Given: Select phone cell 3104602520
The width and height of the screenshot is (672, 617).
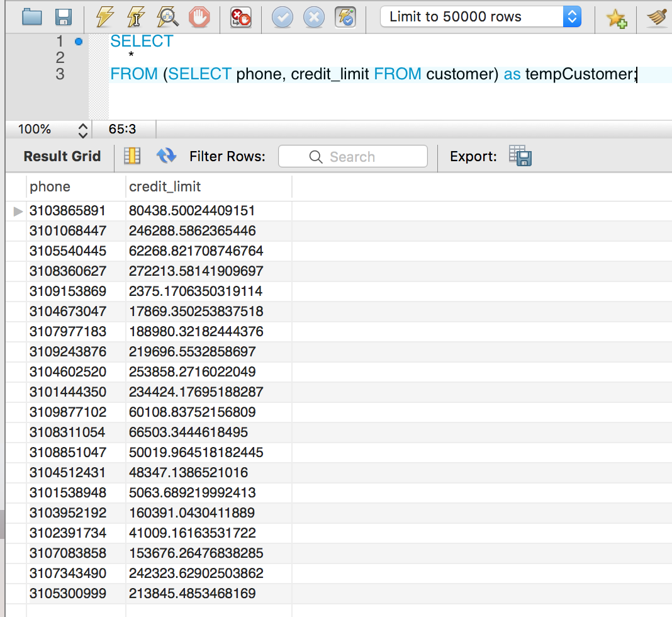Looking at the screenshot, I should 76,372.
